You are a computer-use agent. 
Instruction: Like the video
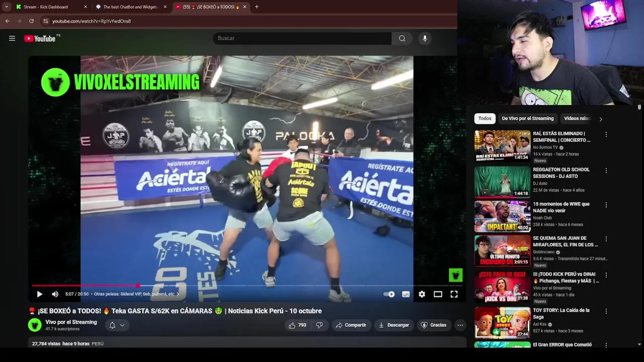point(297,325)
